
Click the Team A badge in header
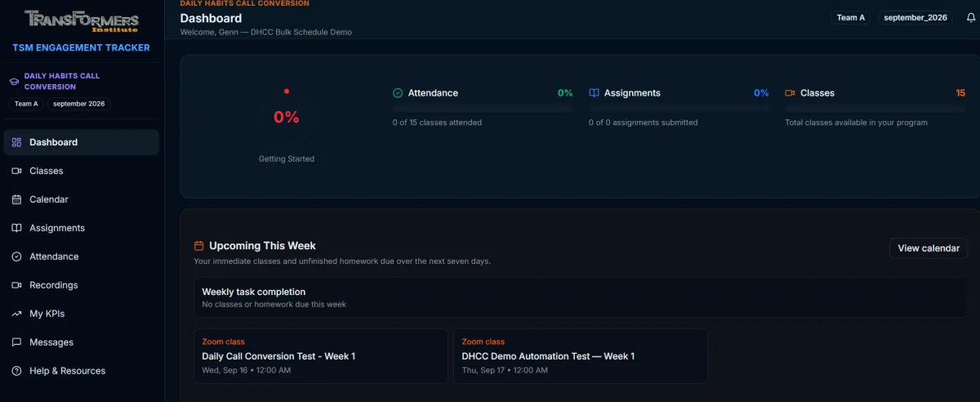pyautogui.click(x=851, y=17)
